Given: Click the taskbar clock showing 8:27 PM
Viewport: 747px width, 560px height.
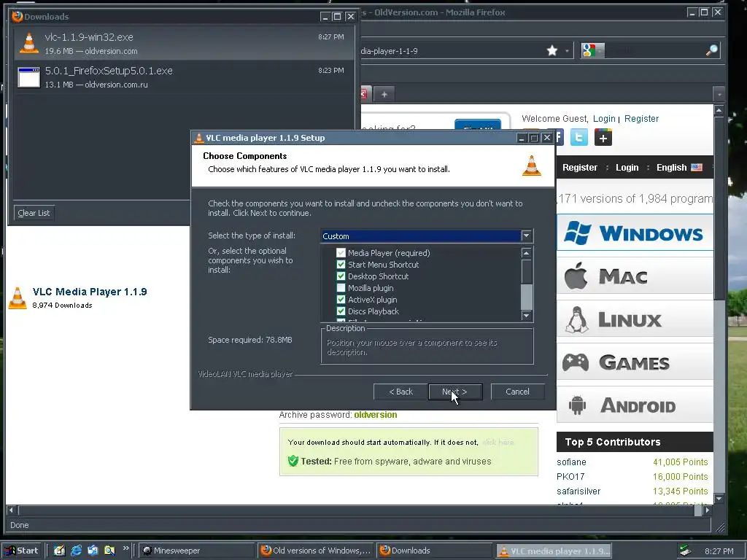Looking at the screenshot, I should point(719,551).
